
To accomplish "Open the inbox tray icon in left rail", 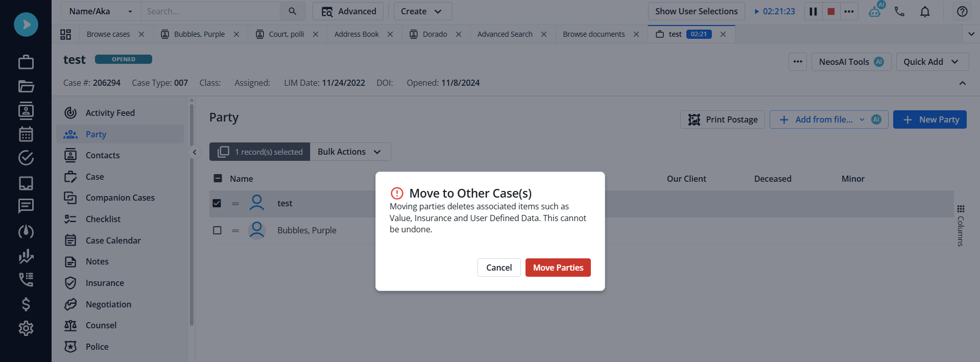I will tap(26, 183).
